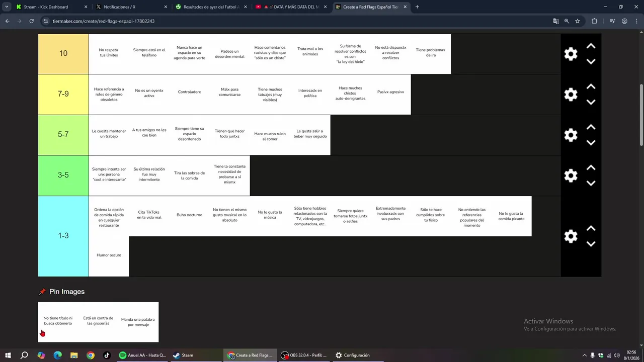Viewport: 644px width, 362px height.
Task: Pick 'Está en contra de las groserías' card
Action: click(x=98, y=322)
